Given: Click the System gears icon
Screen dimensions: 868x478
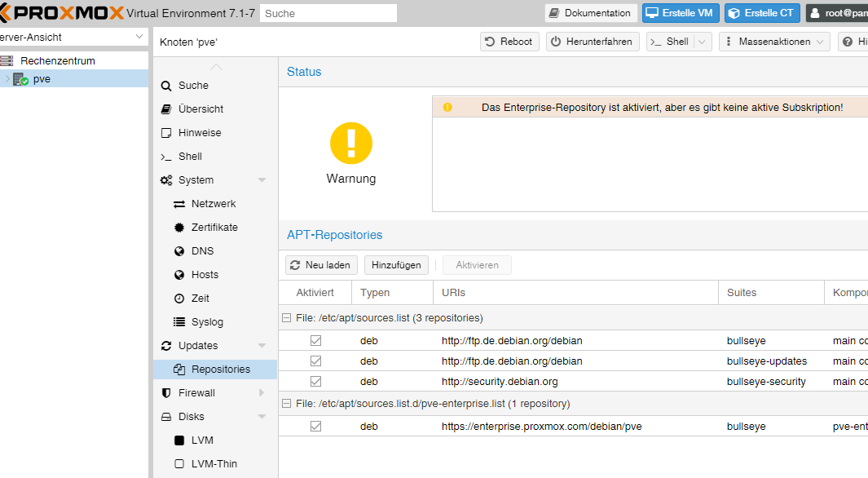Looking at the screenshot, I should (166, 180).
